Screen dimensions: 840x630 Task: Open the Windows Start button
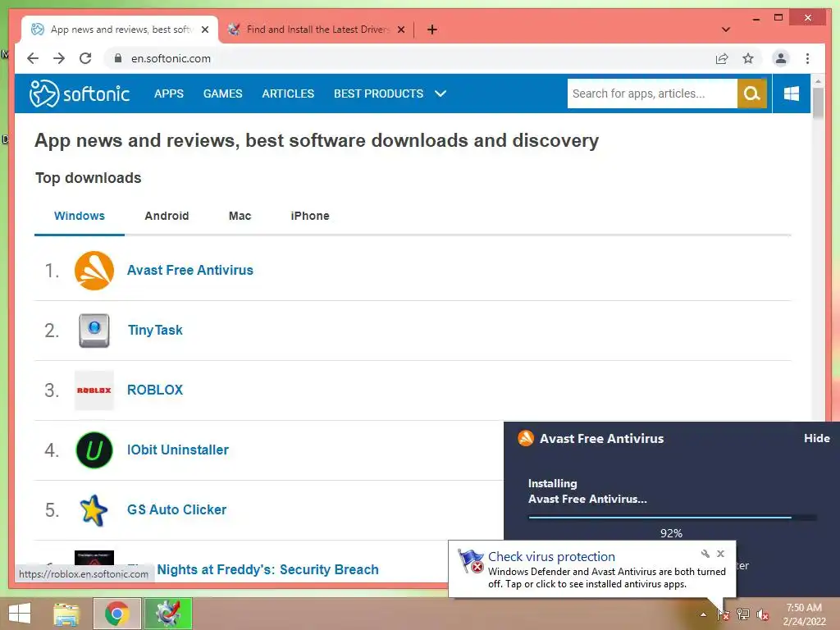[20, 614]
